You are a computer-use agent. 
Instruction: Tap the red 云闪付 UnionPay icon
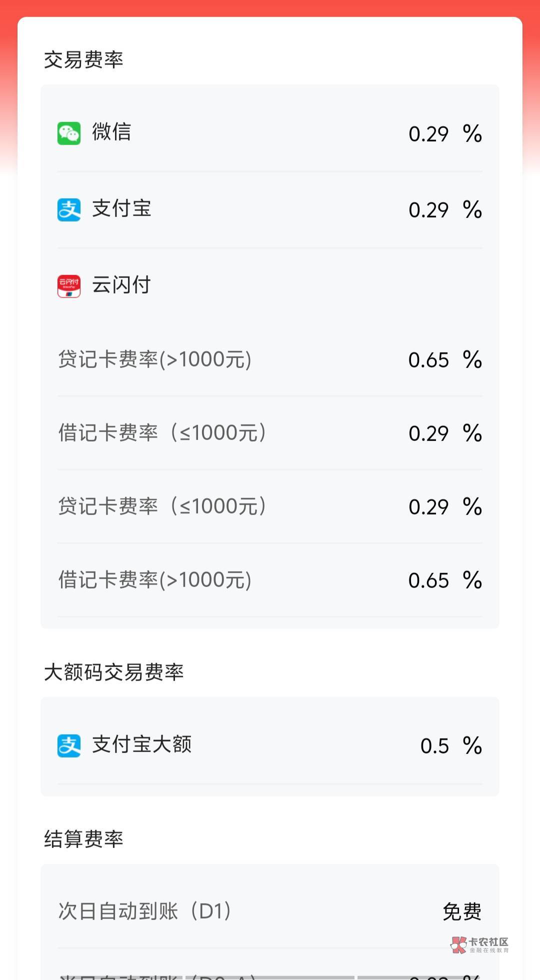(x=69, y=286)
